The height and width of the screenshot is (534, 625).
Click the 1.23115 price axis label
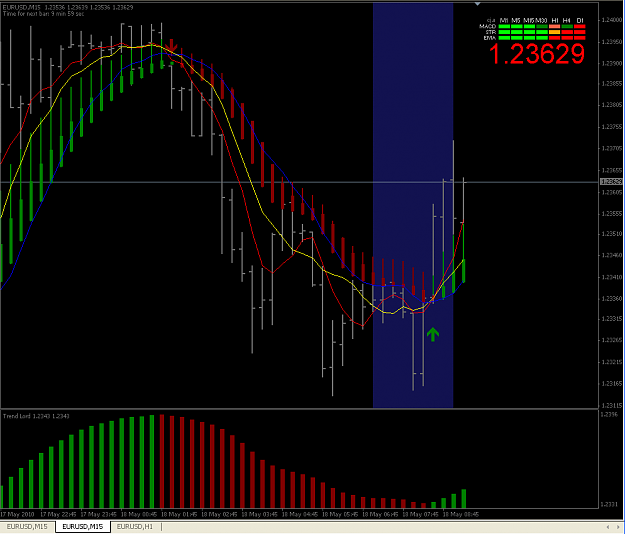611,405
